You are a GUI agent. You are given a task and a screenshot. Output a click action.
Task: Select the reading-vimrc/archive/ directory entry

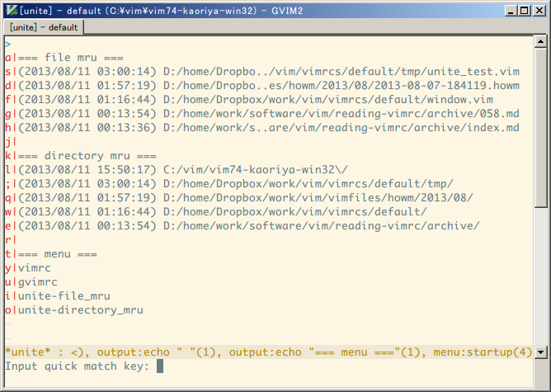[x=249, y=226]
